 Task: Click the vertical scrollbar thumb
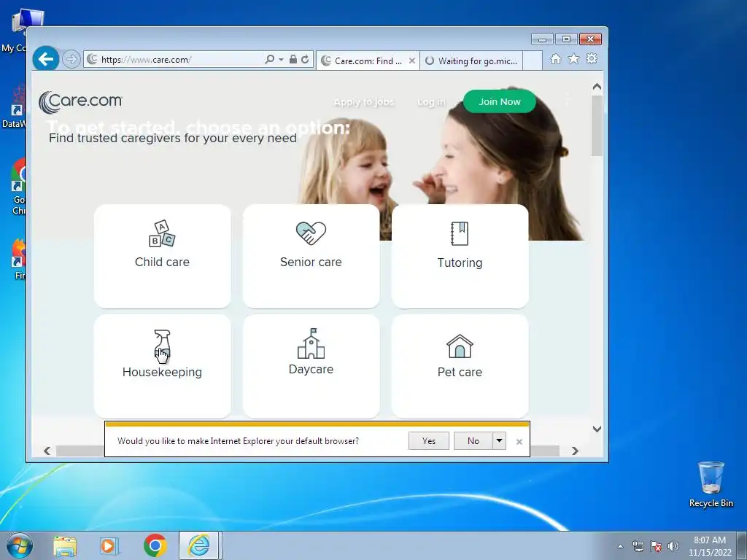[597, 125]
